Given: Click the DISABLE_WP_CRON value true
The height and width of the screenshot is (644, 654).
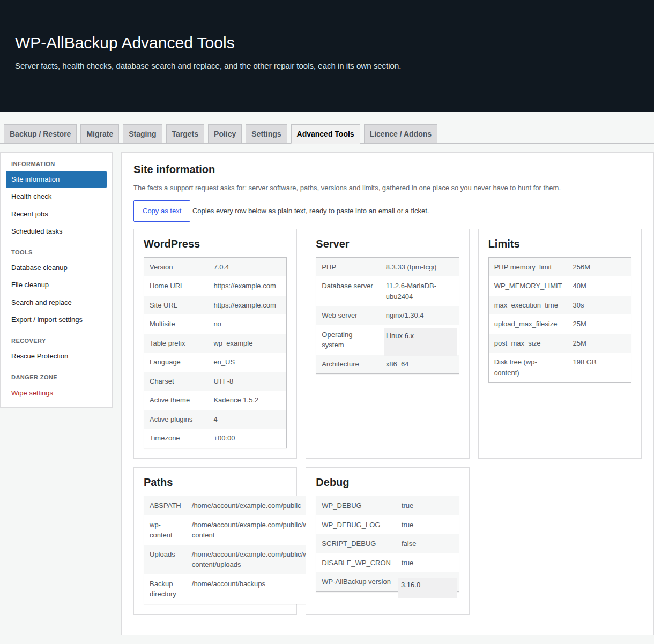Looking at the screenshot, I should 407,563.
